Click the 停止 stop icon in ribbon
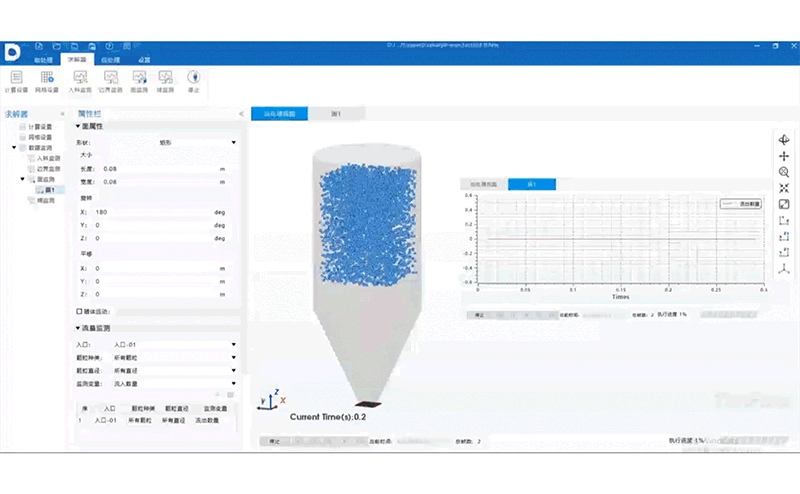This screenshot has height=494, width=800. pos(194,81)
